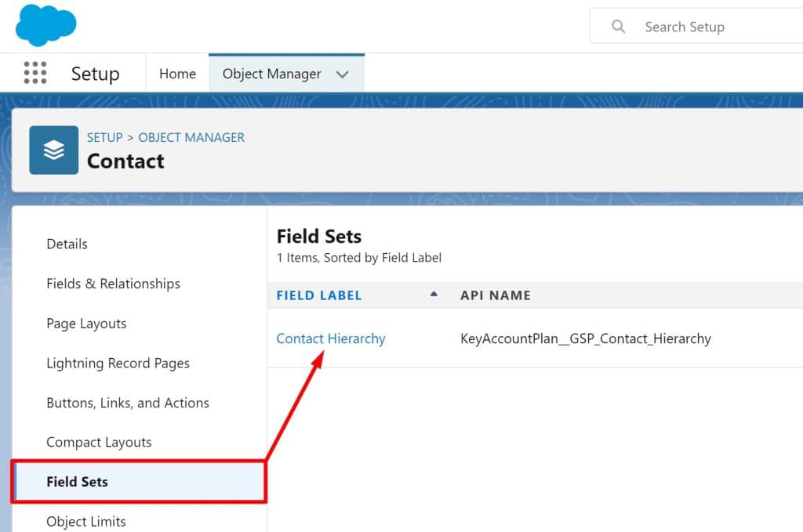Screen dimensions: 803x532
Task: Click the search magnifier icon
Action: tap(619, 27)
